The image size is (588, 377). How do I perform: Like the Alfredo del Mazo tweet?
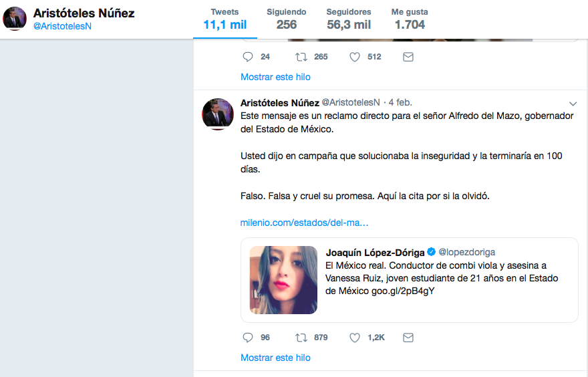tap(355, 338)
